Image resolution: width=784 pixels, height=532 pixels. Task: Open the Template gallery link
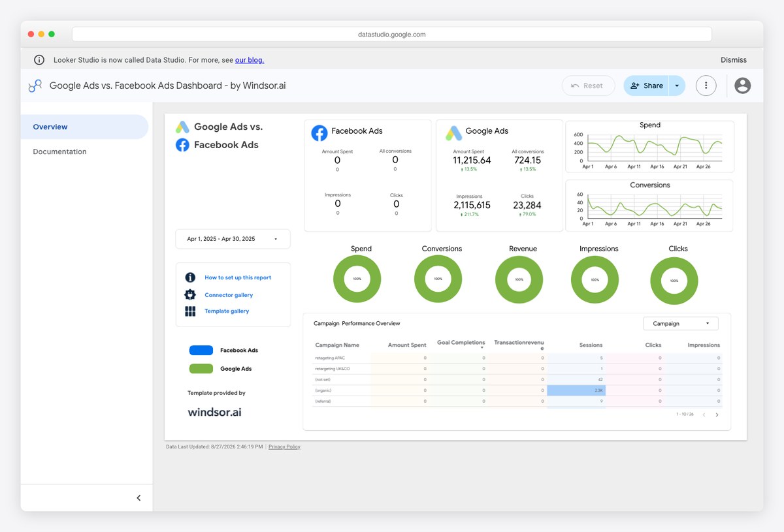(x=227, y=311)
